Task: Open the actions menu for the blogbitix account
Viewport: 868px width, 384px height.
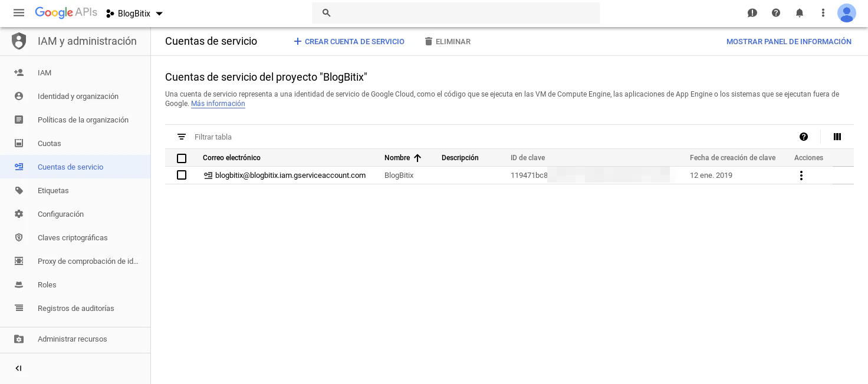Action: 801,176
